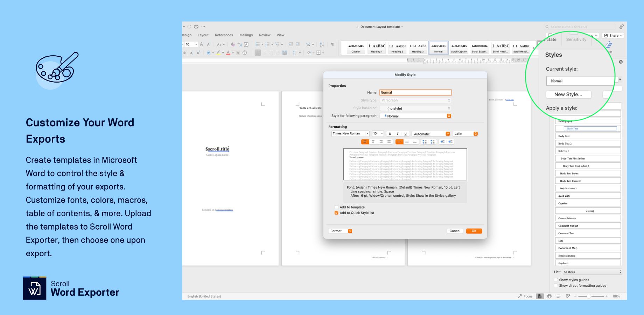
Task: Open the Review ribbon tab
Action: (265, 35)
